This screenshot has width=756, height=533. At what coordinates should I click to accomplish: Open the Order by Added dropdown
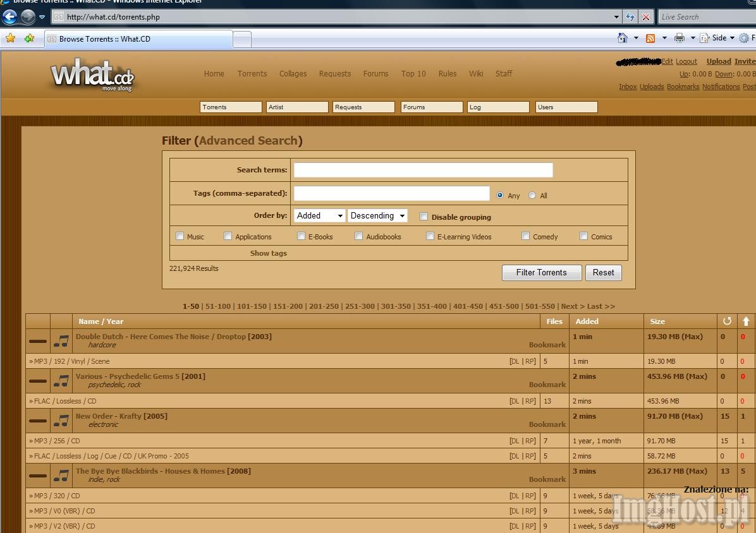319,216
